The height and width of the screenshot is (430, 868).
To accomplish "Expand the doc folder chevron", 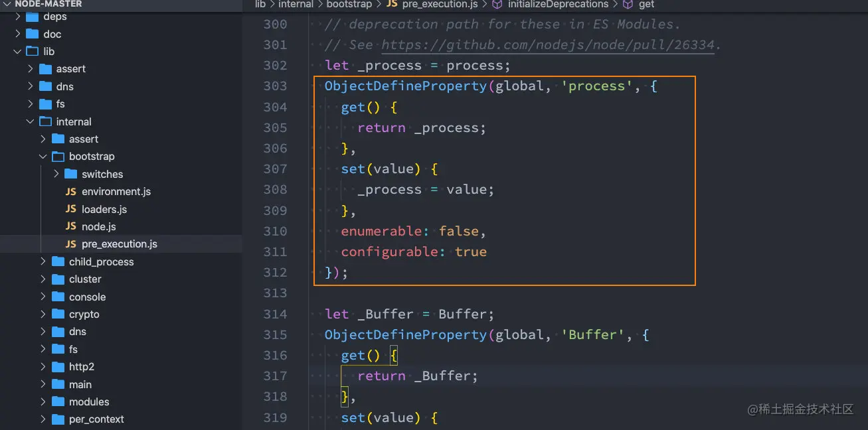I will click(17, 34).
